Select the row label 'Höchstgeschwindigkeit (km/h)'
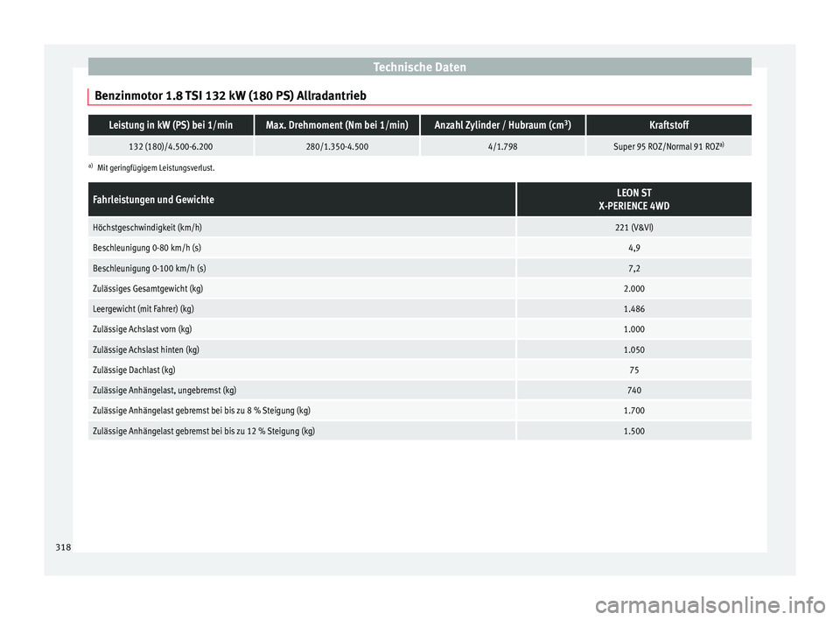This screenshot has width=840, height=620. 147,228
